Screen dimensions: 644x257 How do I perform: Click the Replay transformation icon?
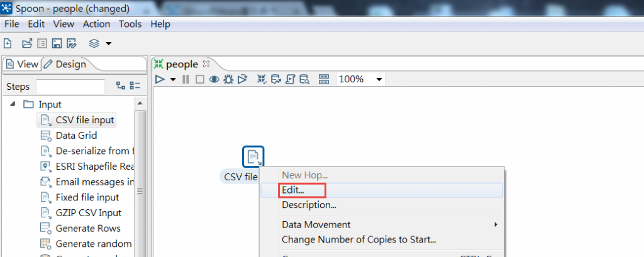[243, 79]
